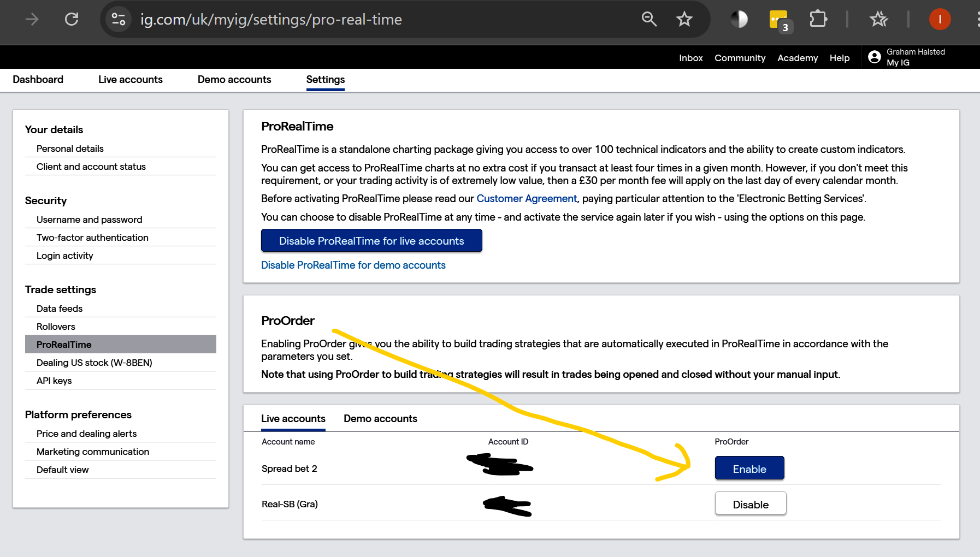Viewport: 980px width, 557px height.
Task: Select ProRealTime in the sidebar
Action: pyautogui.click(x=121, y=345)
